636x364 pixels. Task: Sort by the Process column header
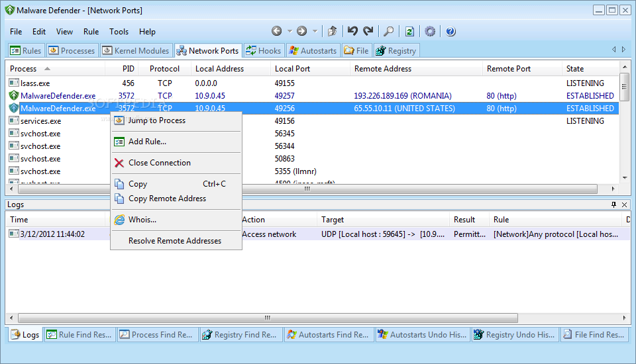point(55,69)
